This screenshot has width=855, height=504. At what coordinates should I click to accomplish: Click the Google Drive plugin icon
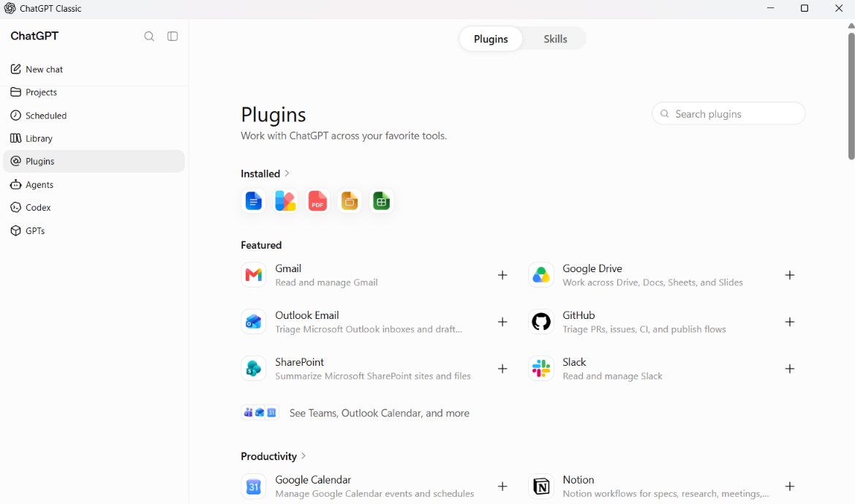[x=541, y=275]
